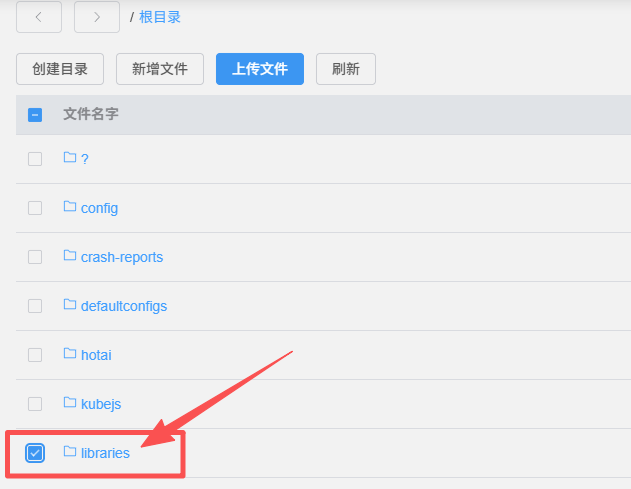Click the folder icon beside defaultconfigs
Screen dimensions: 631x489
click(x=70, y=305)
